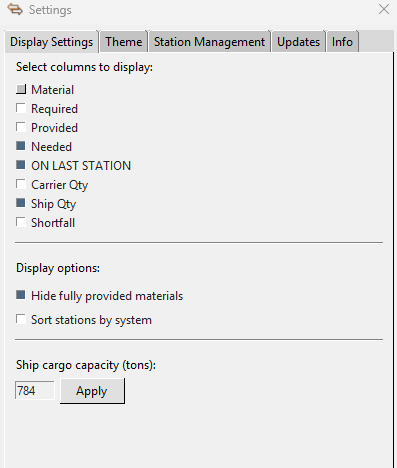This screenshot has width=397, height=468.
Task: Click the ship cargo capacity field
Action: (34, 390)
